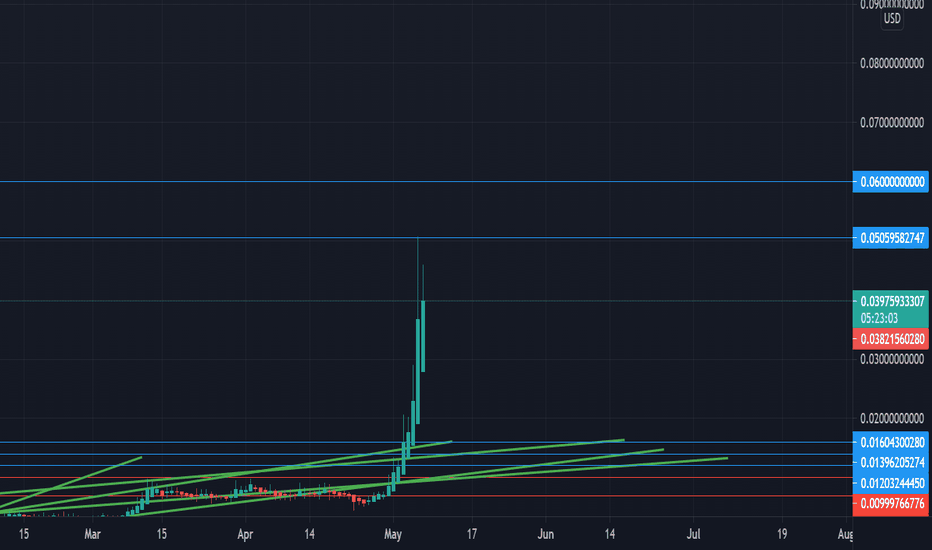The image size is (932, 550).
Task: Click the green 0.03975933307 current price label
Action: click(890, 301)
